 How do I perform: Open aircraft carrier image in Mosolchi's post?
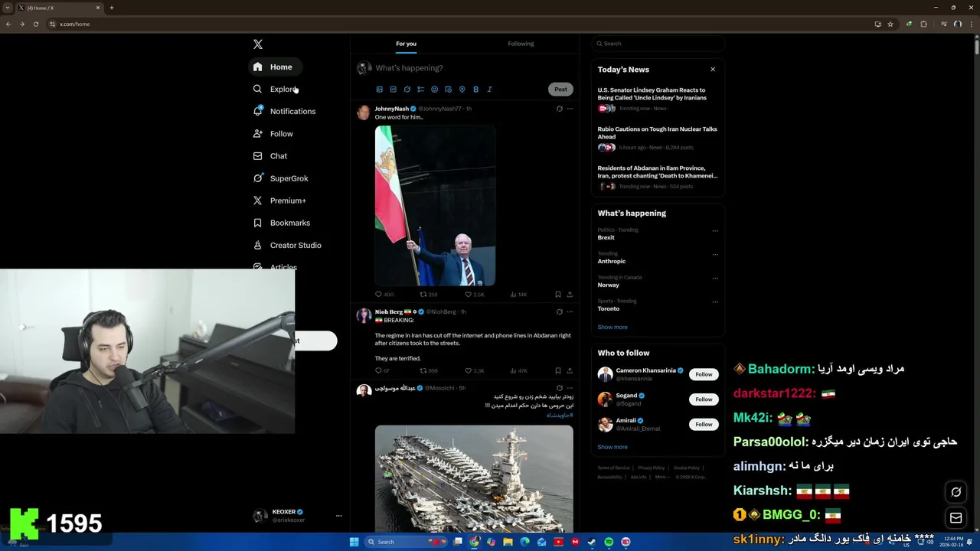pos(474,479)
